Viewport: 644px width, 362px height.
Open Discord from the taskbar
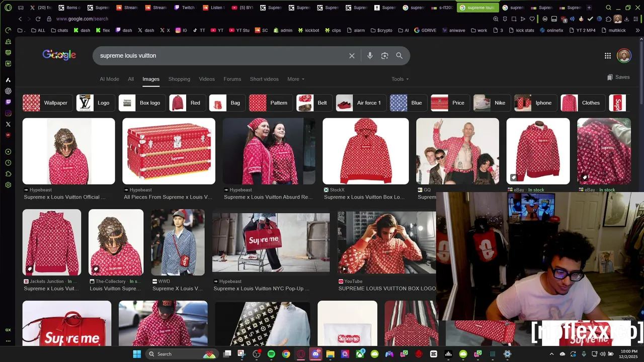[316, 354]
